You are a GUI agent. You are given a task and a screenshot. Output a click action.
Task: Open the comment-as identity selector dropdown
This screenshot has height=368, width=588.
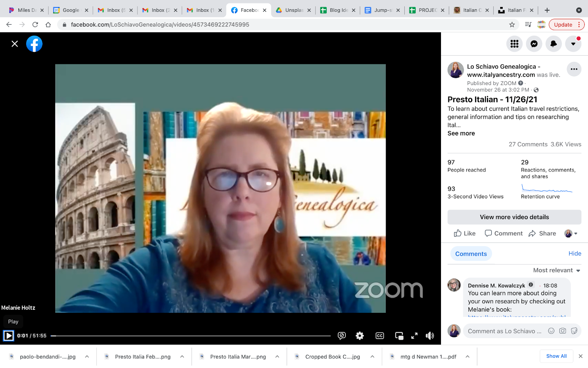click(x=571, y=233)
